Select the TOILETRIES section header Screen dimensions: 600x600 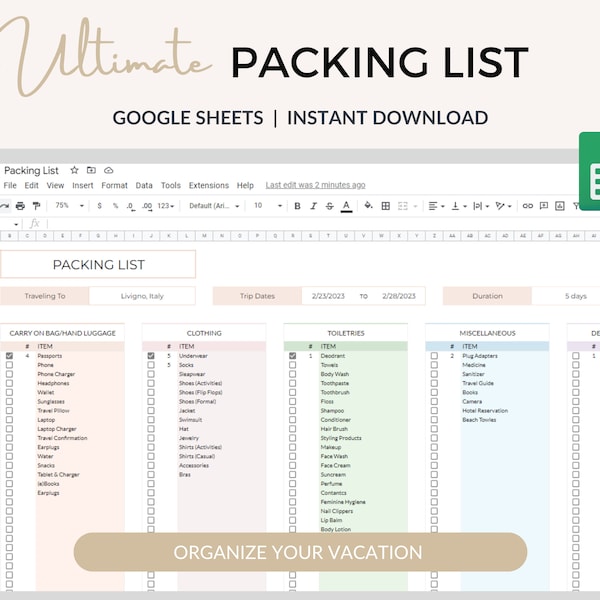tap(346, 333)
